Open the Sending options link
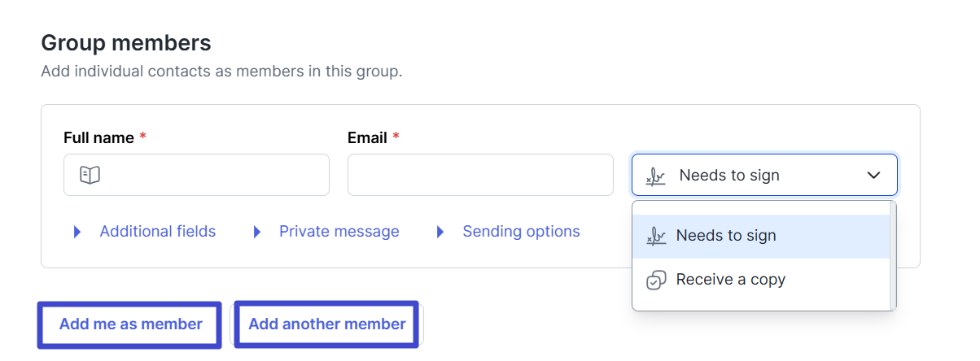 (x=521, y=232)
